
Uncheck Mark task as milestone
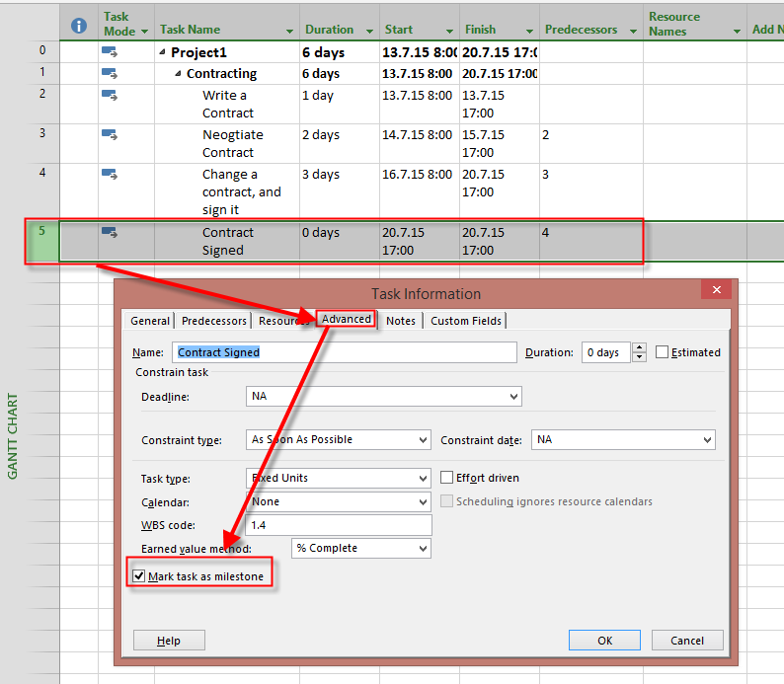tap(139, 576)
